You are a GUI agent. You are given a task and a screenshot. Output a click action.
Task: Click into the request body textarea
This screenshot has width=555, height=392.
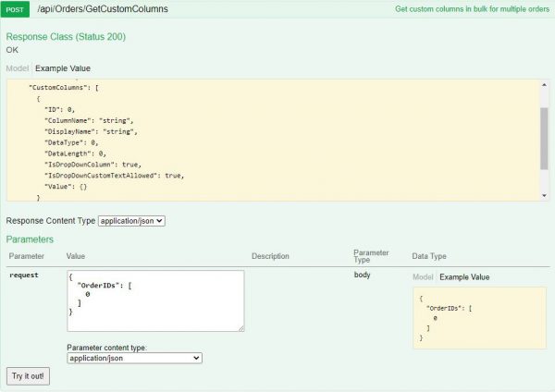(x=155, y=301)
